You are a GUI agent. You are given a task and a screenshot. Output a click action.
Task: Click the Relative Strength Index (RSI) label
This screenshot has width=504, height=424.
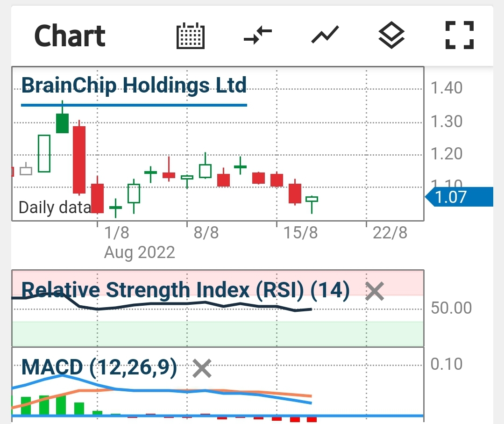coord(185,290)
